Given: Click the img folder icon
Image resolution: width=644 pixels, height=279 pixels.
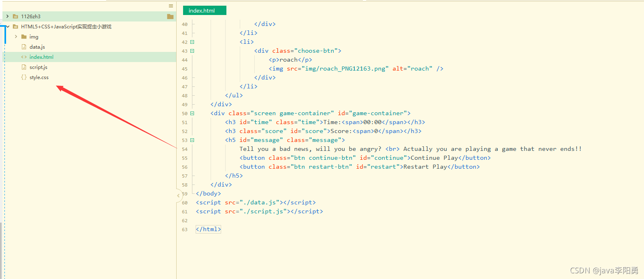Looking at the screenshot, I should 24,37.
